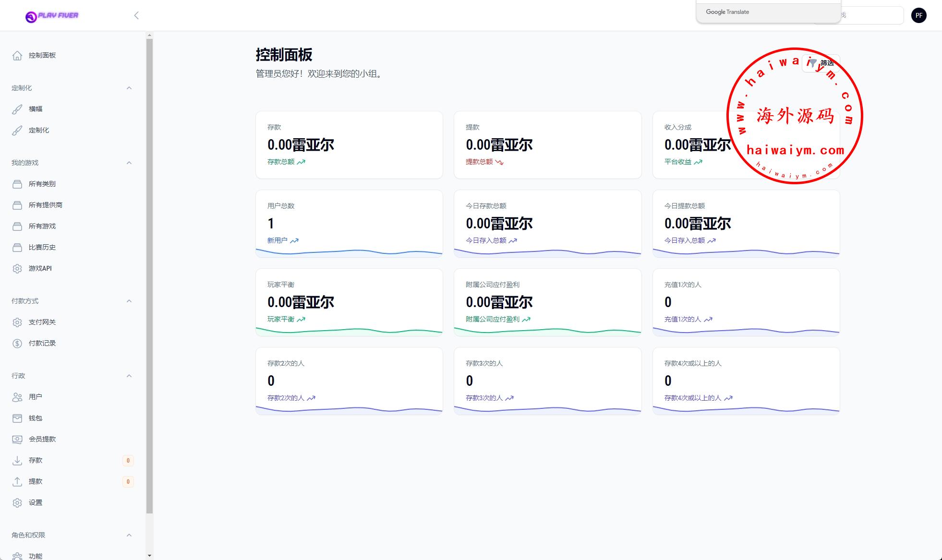Click the download icon beside 存款
This screenshot has width=942, height=560.
17,460
